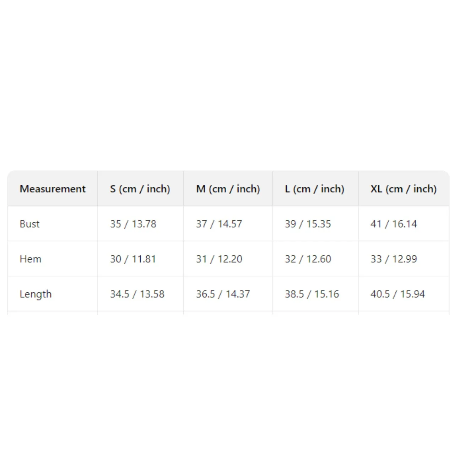This screenshot has width=476, height=476.
Task: Click the M (cm / inch) header
Action: point(228,189)
